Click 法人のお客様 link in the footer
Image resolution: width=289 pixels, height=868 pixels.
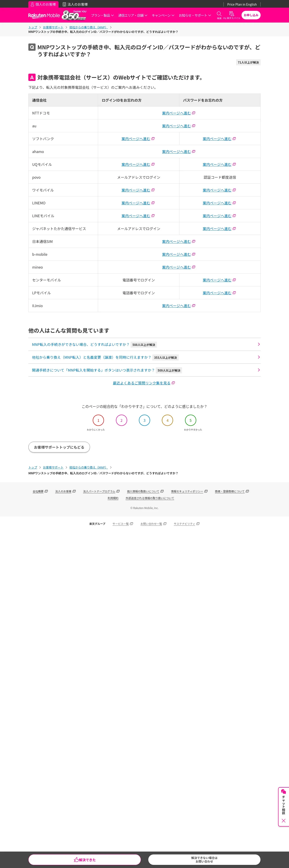click(x=65, y=491)
